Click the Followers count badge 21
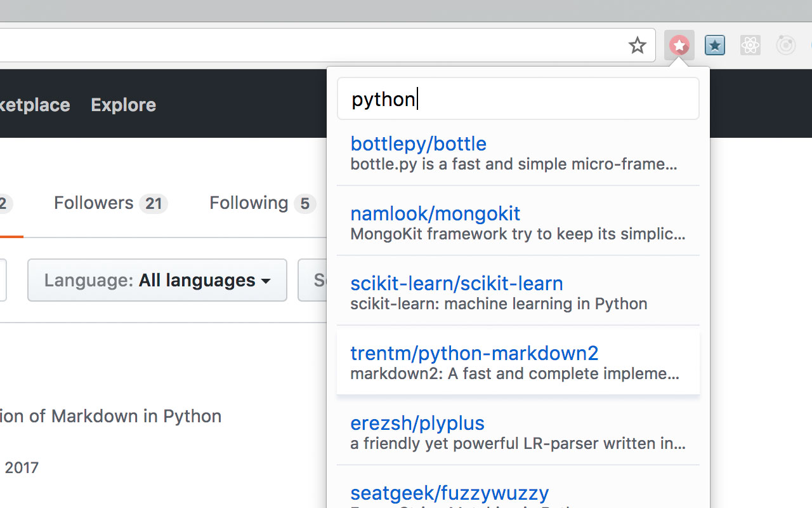This screenshot has width=812, height=508. [154, 204]
